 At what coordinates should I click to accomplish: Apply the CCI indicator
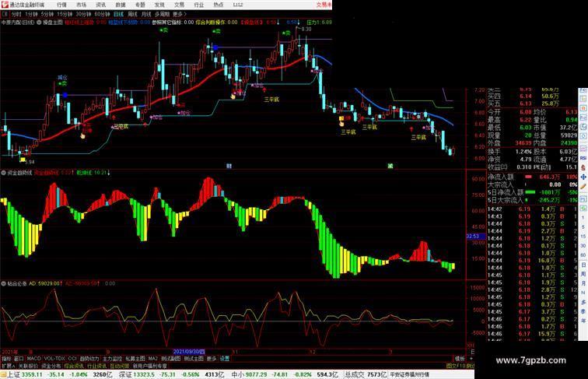[72, 359]
